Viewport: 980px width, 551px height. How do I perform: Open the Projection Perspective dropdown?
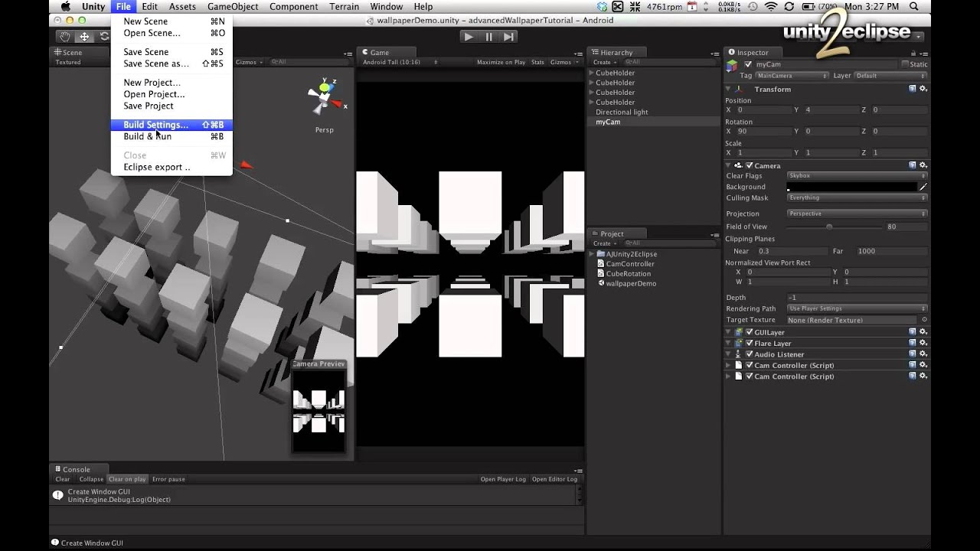click(x=857, y=214)
